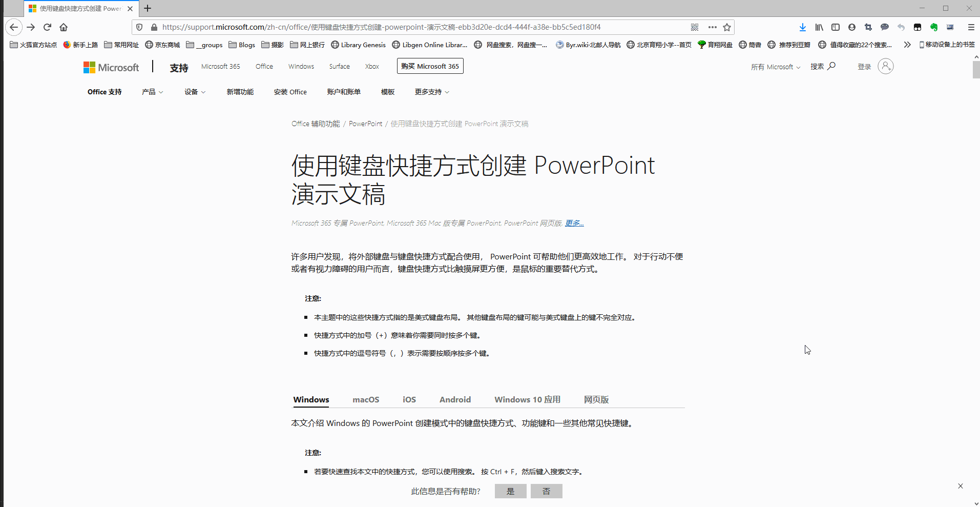Open the 搜索 search magnifier
The width and height of the screenshot is (980, 507).
click(x=823, y=66)
